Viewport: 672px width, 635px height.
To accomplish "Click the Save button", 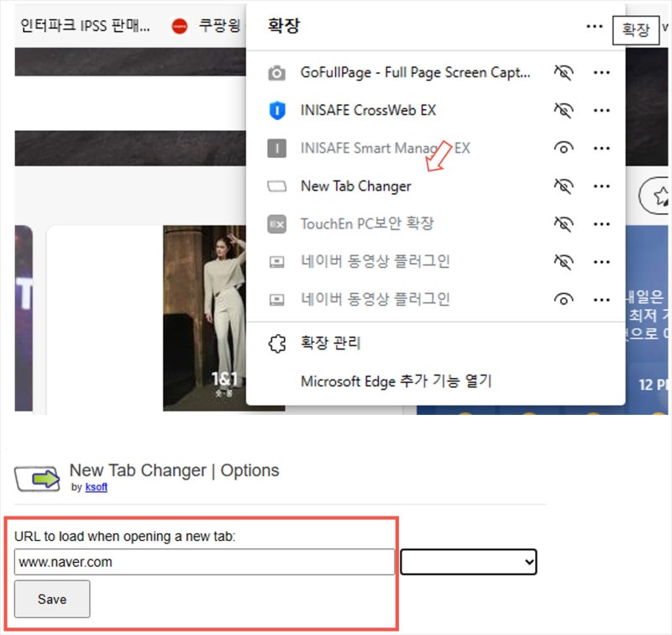I will click(51, 599).
